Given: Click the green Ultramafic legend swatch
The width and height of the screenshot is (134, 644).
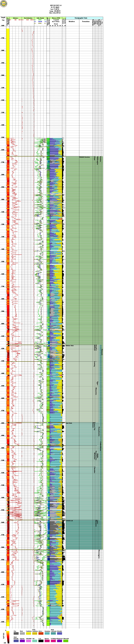Looking at the screenshot, I should (x=66, y=641).
